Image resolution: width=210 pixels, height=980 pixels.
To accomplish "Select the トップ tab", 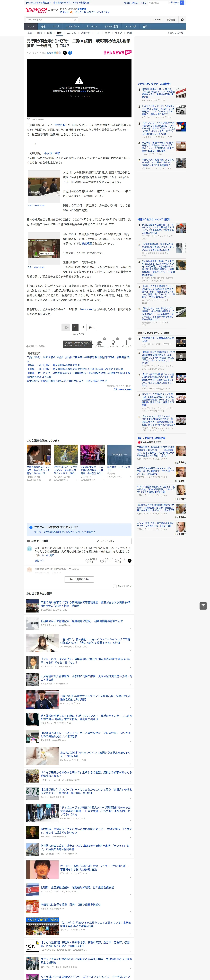I will tap(30, 27).
